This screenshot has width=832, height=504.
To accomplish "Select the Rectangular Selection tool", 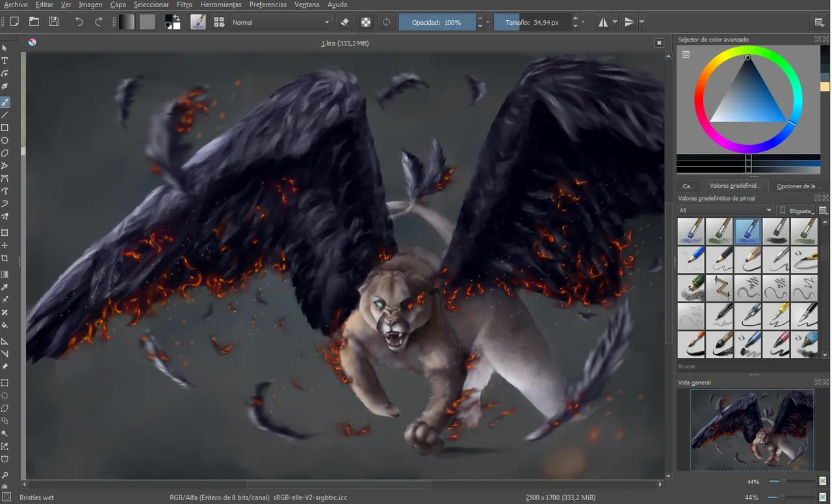I will point(5,383).
